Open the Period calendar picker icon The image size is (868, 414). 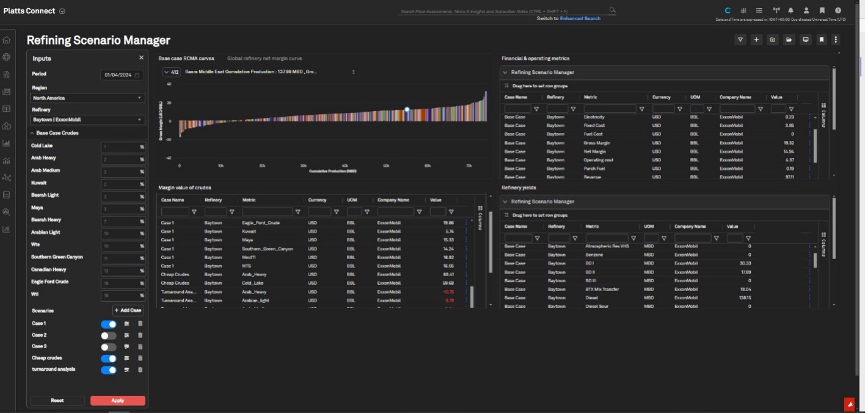click(x=137, y=75)
